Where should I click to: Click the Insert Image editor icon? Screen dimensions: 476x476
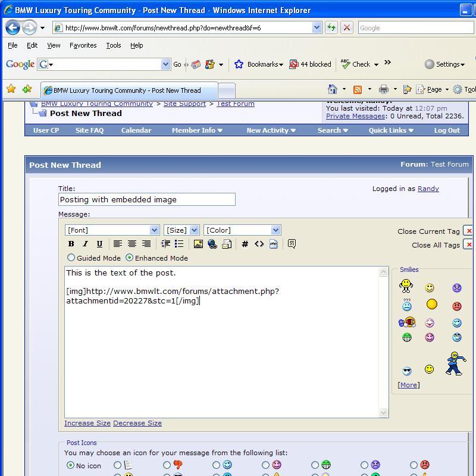click(x=198, y=244)
